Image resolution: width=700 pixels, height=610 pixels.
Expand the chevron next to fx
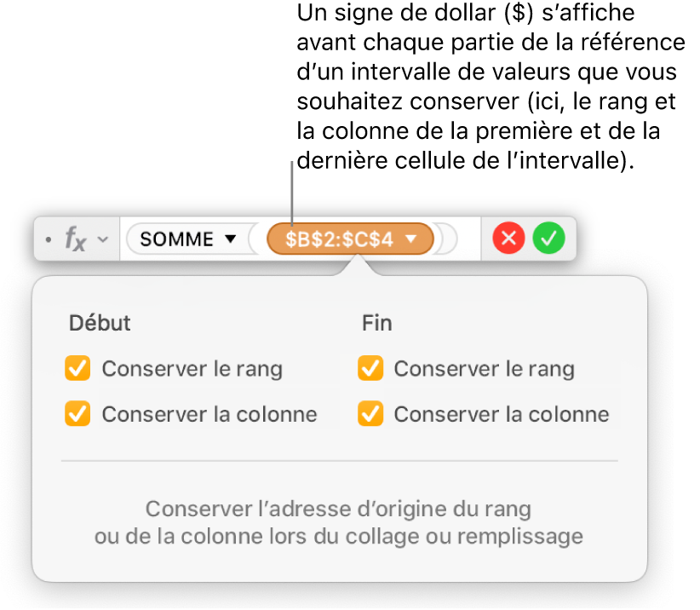click(x=102, y=239)
